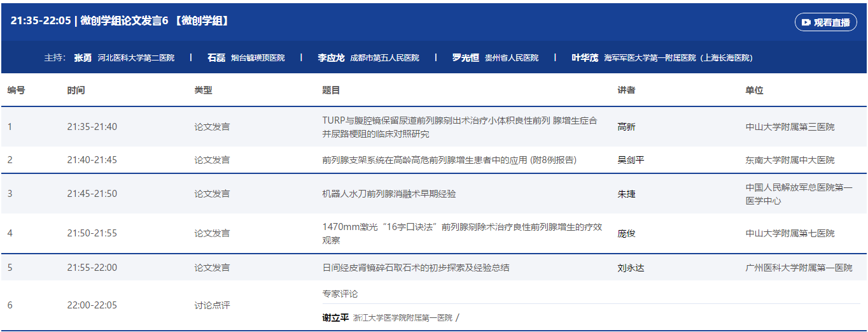Click the play icon in 观看直播 button
The height and width of the screenshot is (332, 868).
[806, 22]
